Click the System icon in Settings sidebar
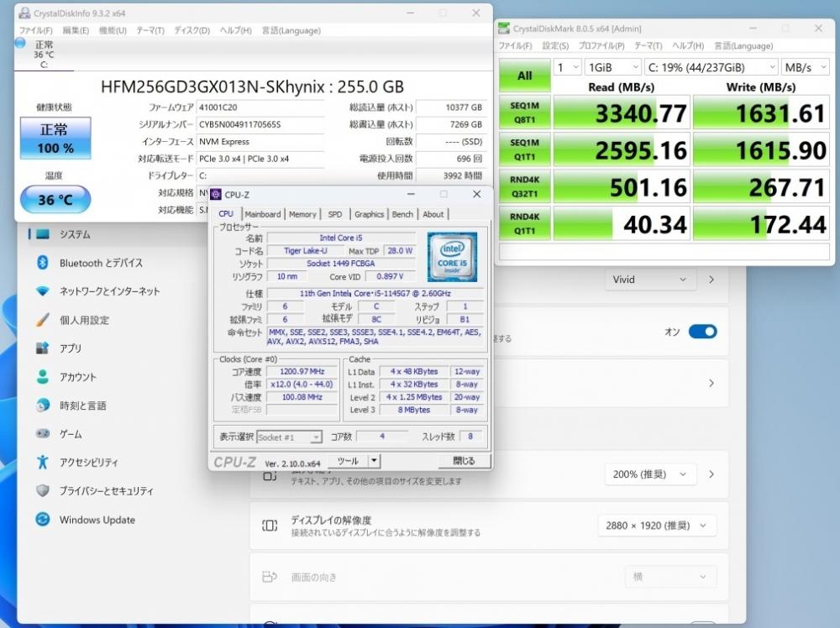 tap(42, 234)
